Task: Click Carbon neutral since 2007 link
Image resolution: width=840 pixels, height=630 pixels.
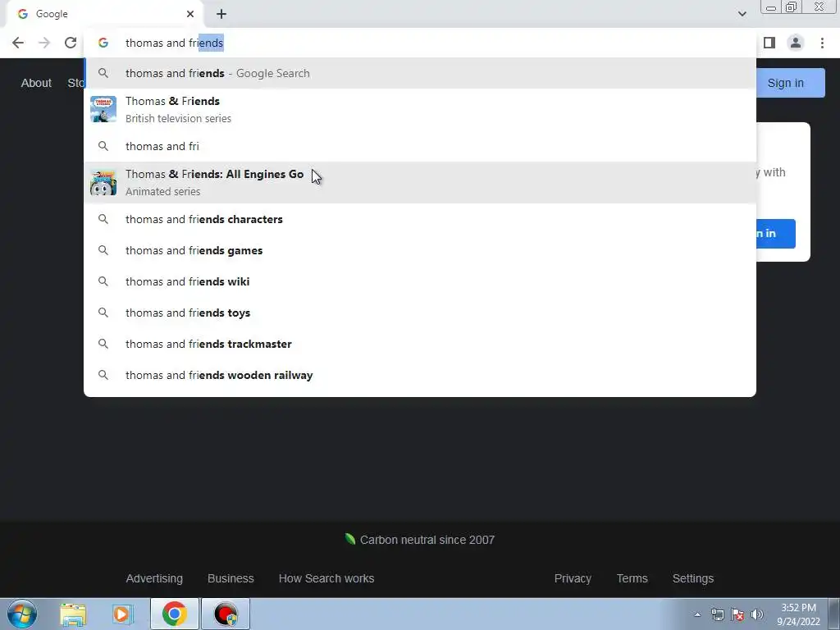Action: [x=420, y=540]
